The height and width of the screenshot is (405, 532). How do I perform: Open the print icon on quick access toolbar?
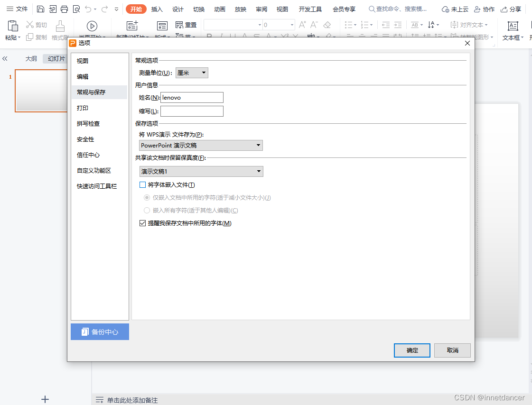[x=64, y=9]
